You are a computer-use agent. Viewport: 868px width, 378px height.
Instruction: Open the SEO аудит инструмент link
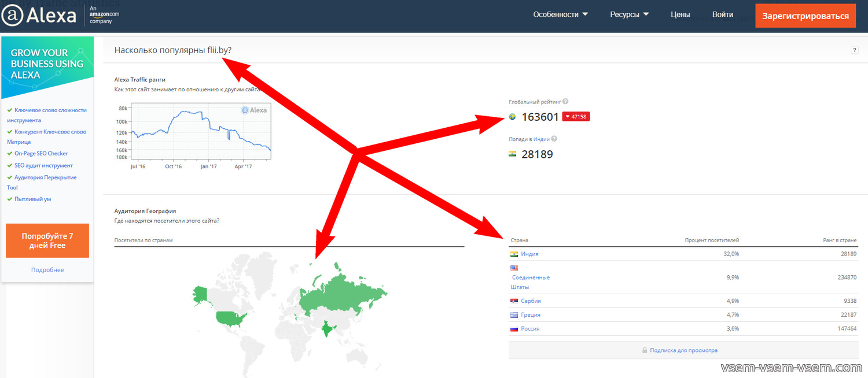pos(44,165)
